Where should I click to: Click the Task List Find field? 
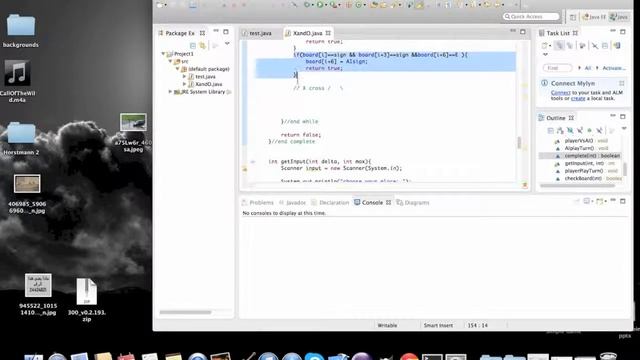557,68
